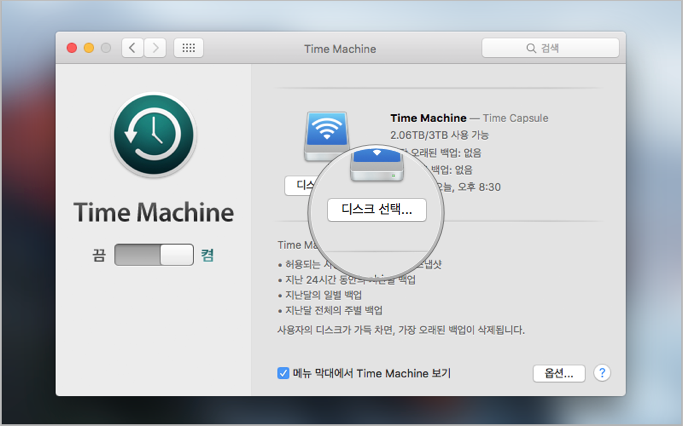Click the large Time Machine title text
This screenshot has height=426, width=683.
154,213
